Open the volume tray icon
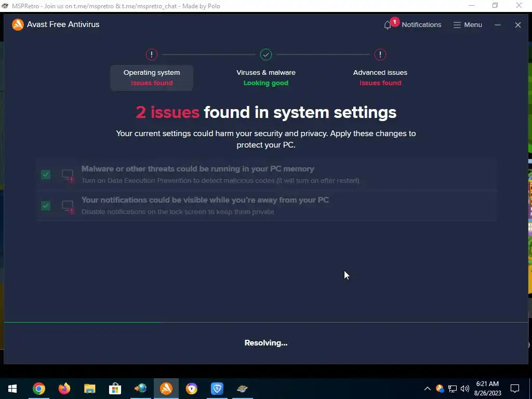Image resolution: width=532 pixels, height=399 pixels. coord(465,389)
